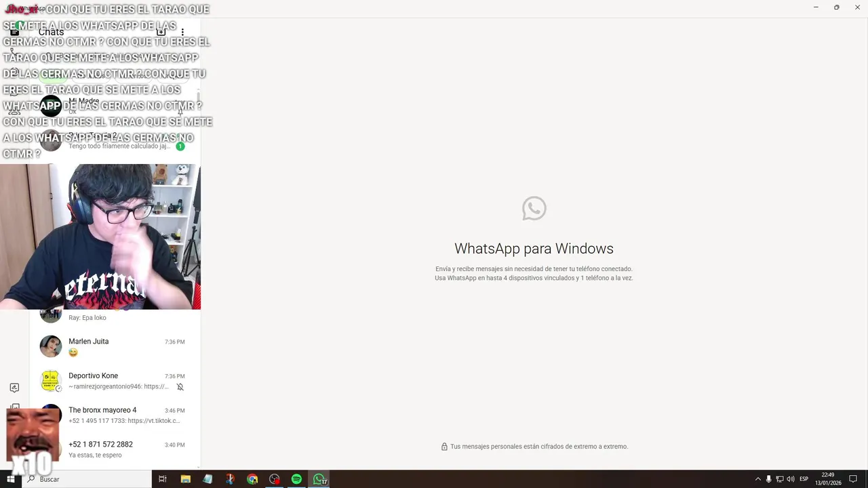Open the network tray icon
Viewport: 868px width, 488px height.
pos(779,479)
